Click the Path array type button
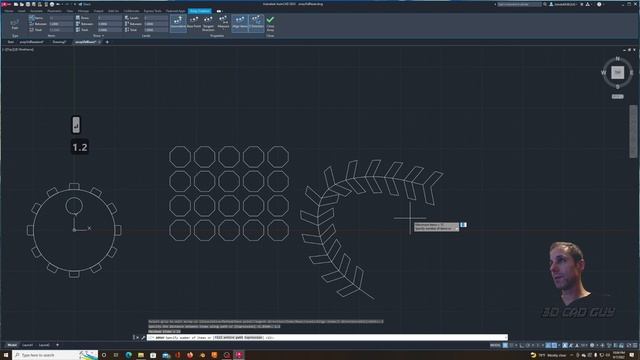The width and height of the screenshot is (640, 360). [x=15, y=23]
